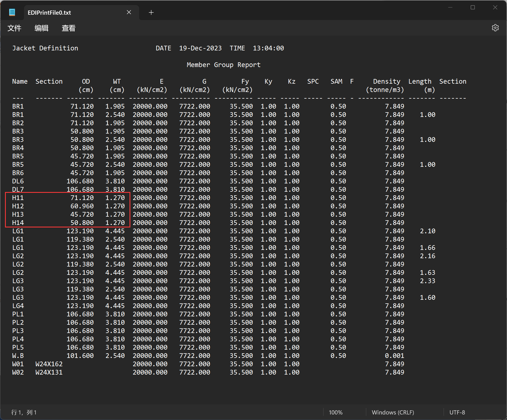Open Notepad settings via the gear icon
Image resolution: width=507 pixels, height=420 pixels.
[x=495, y=28]
